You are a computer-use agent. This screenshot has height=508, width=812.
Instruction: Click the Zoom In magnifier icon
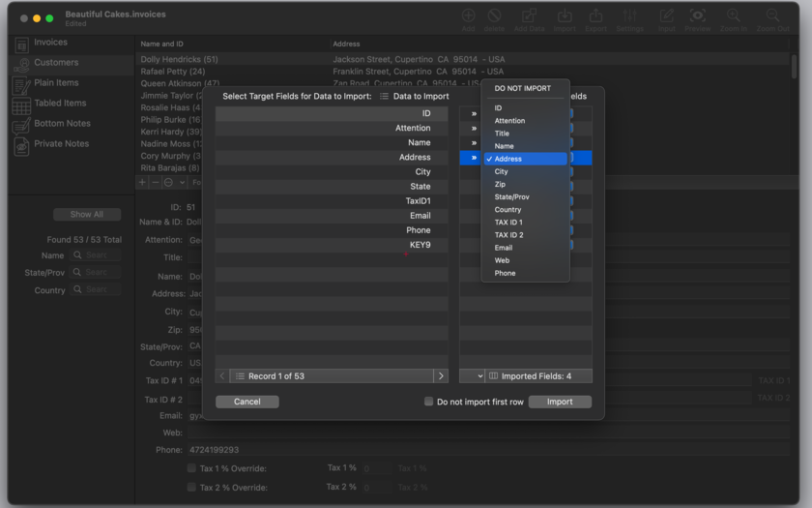tap(733, 15)
